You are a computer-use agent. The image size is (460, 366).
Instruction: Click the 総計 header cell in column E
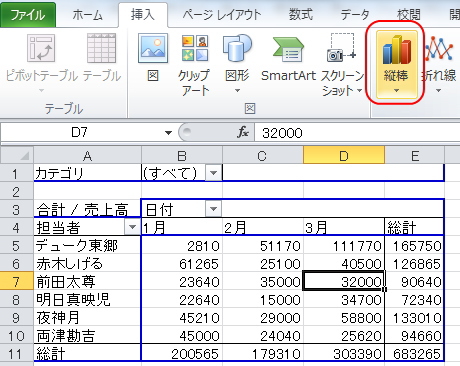click(x=414, y=227)
